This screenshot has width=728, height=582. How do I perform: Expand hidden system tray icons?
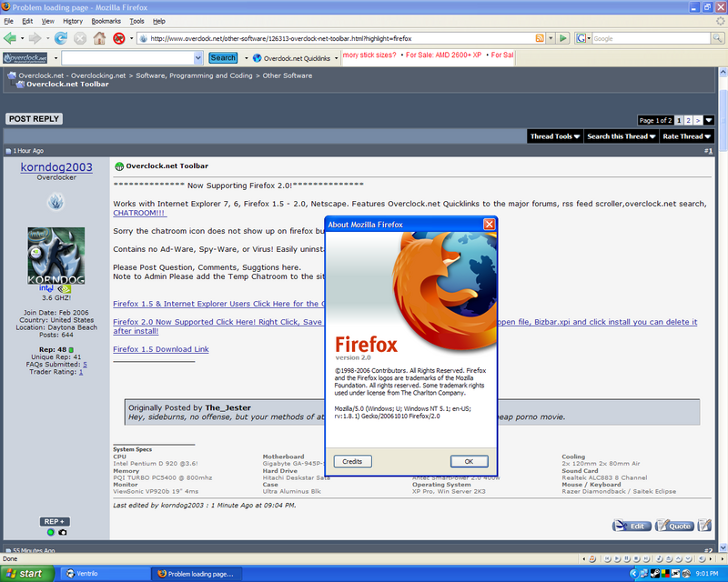pos(633,574)
